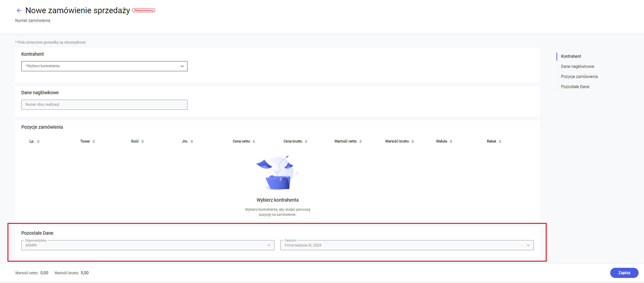
Task: Sort by Wartość netto sort icon
Action: click(x=361, y=141)
